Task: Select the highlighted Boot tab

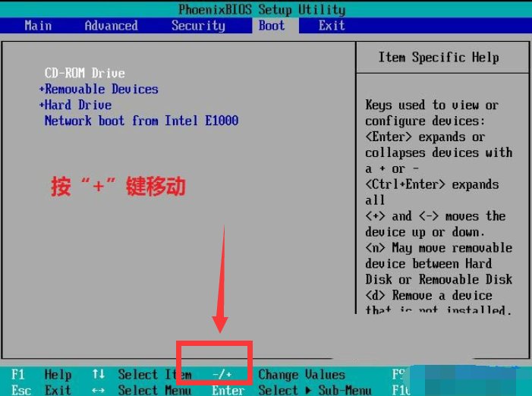Action: tap(272, 26)
